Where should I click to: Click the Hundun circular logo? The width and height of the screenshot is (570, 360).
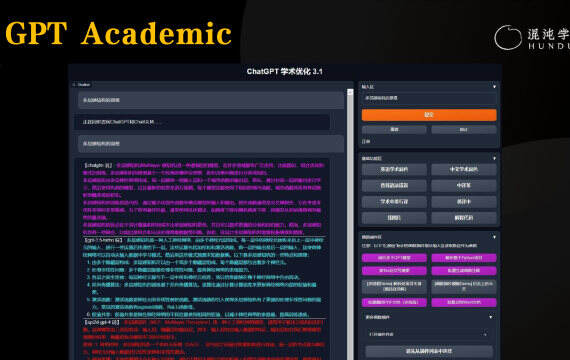508,37
